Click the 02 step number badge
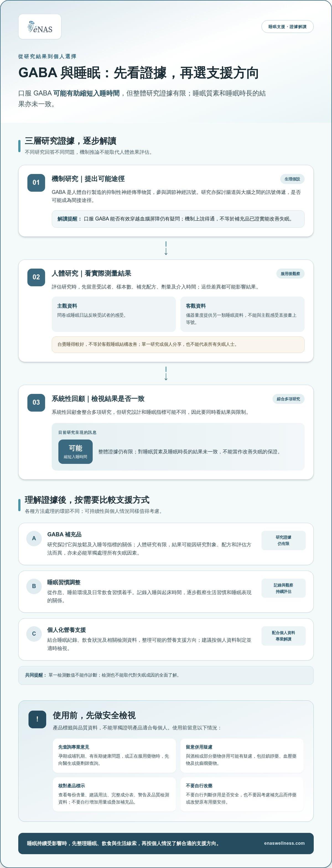 click(36, 277)
